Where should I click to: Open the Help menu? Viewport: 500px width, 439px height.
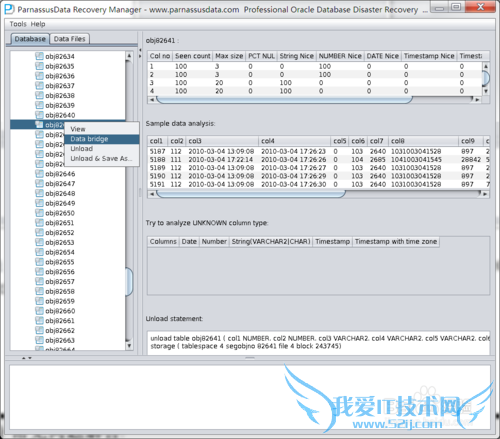[x=38, y=24]
